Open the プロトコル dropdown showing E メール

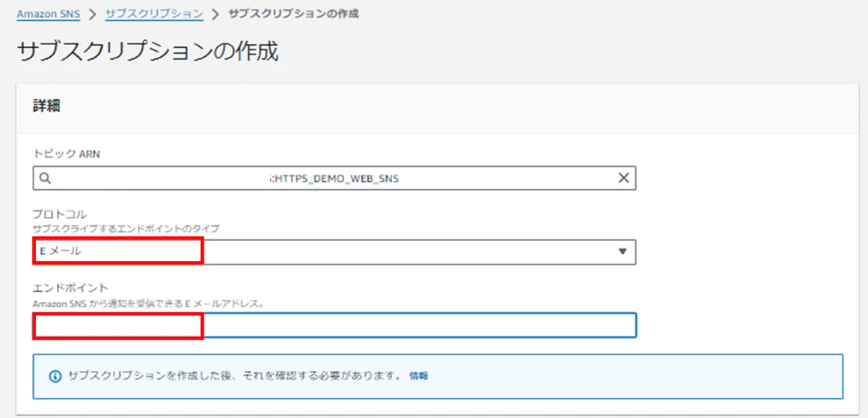coord(334,251)
